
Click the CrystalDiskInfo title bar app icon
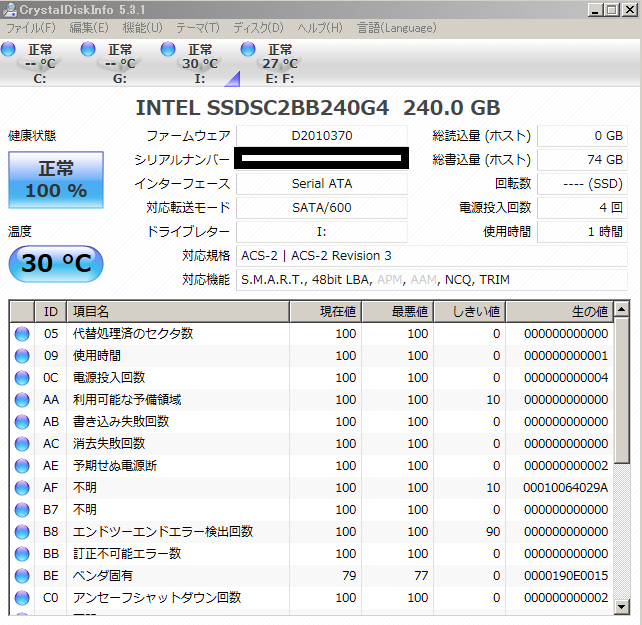point(10,10)
